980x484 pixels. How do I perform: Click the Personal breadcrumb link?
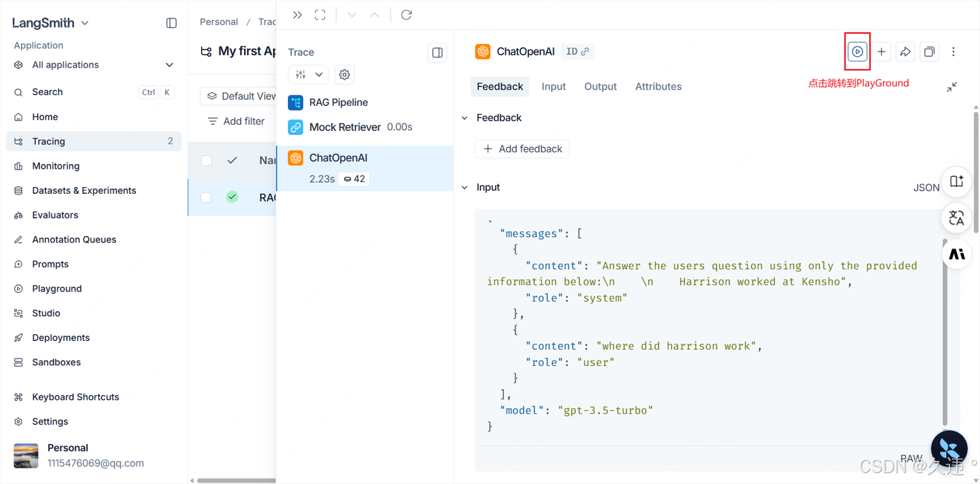click(x=219, y=22)
